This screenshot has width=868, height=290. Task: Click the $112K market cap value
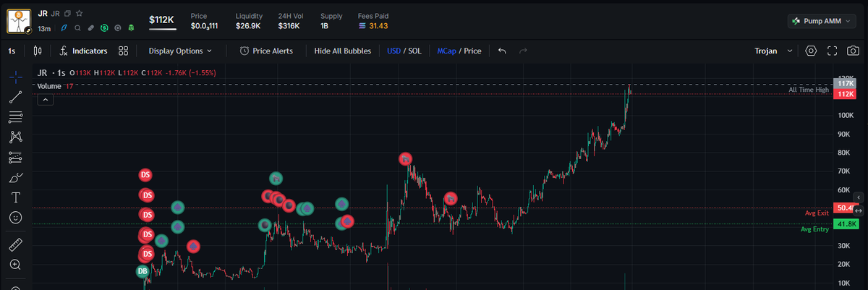pos(162,20)
